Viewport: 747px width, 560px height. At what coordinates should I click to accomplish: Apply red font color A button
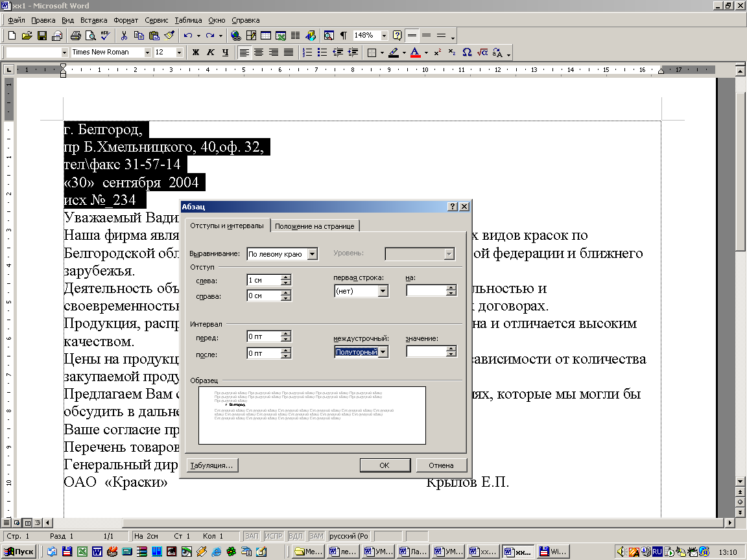416,52
